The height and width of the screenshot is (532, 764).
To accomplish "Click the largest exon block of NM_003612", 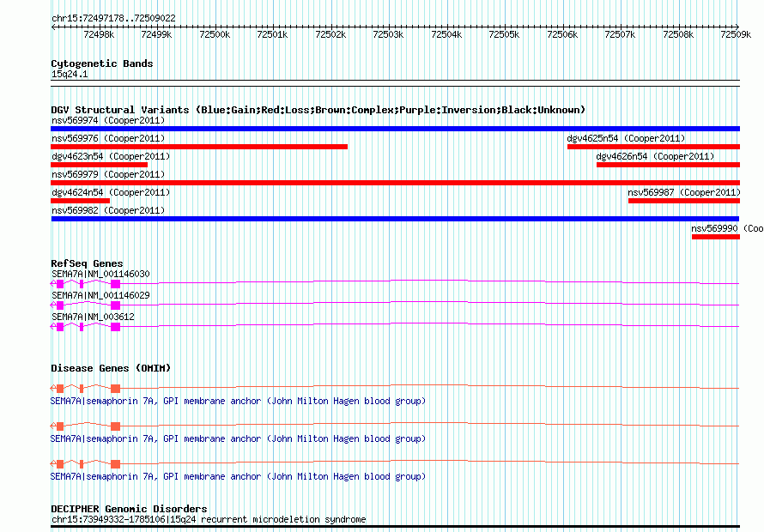I will pos(116,326).
